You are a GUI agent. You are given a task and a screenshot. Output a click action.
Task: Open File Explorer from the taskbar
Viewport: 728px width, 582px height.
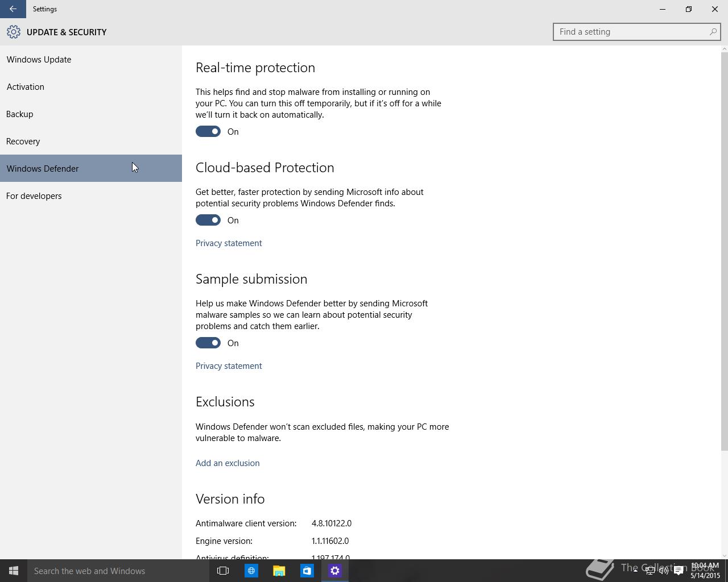279,571
